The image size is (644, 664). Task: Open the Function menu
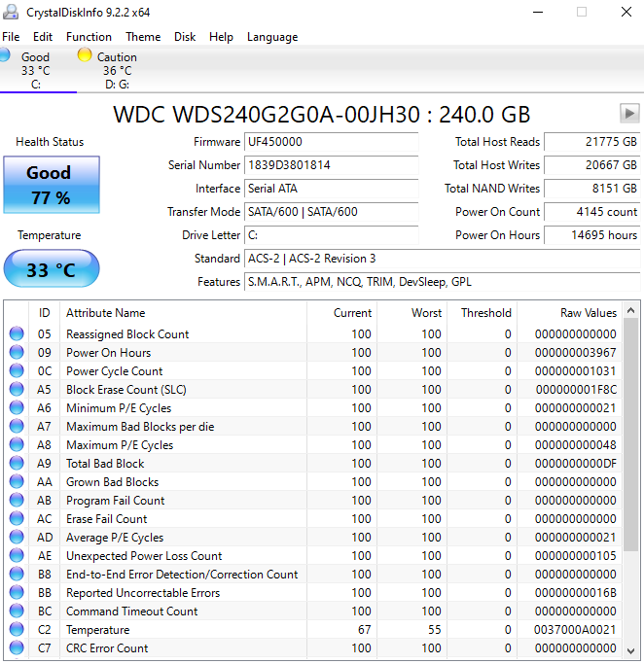click(x=89, y=37)
